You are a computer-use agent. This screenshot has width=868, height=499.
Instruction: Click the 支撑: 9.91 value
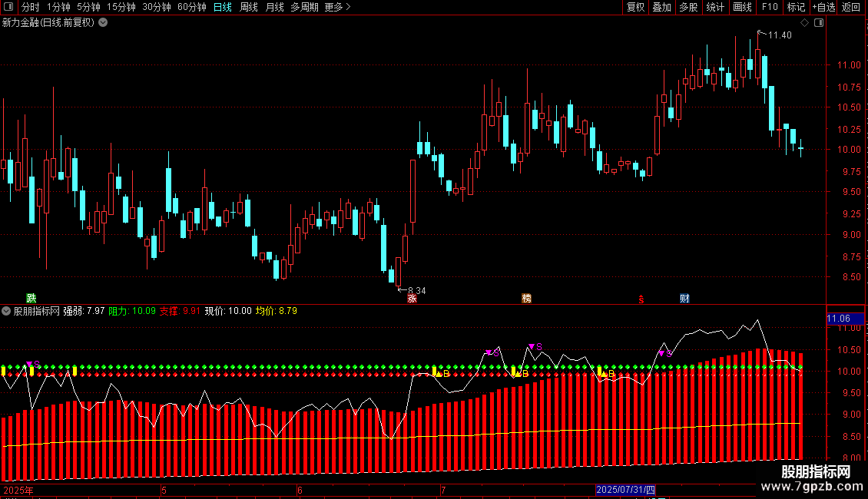click(180, 311)
